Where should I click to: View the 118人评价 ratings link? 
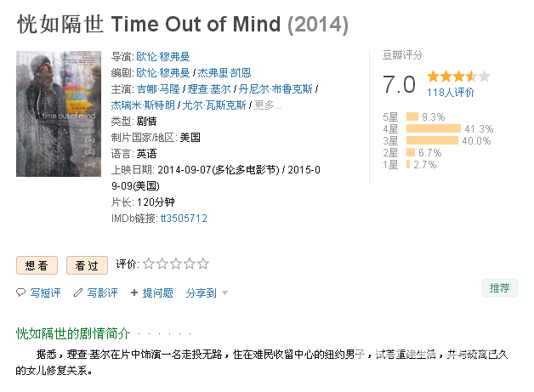(x=451, y=93)
